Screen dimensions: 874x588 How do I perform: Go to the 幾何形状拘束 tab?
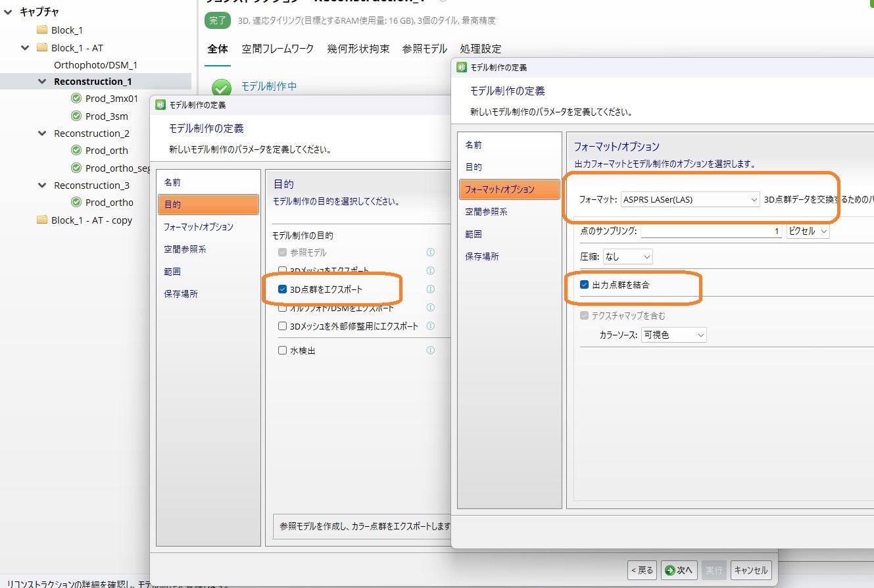coord(358,49)
